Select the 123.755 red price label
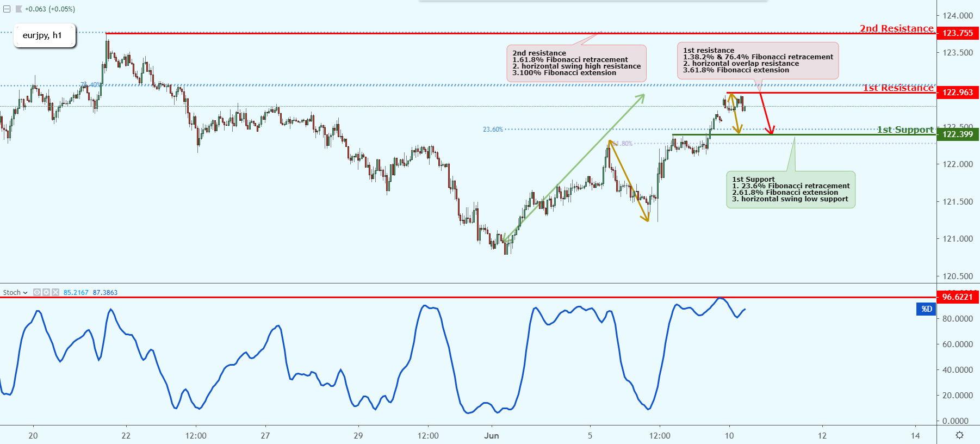The image size is (980, 444). [958, 33]
